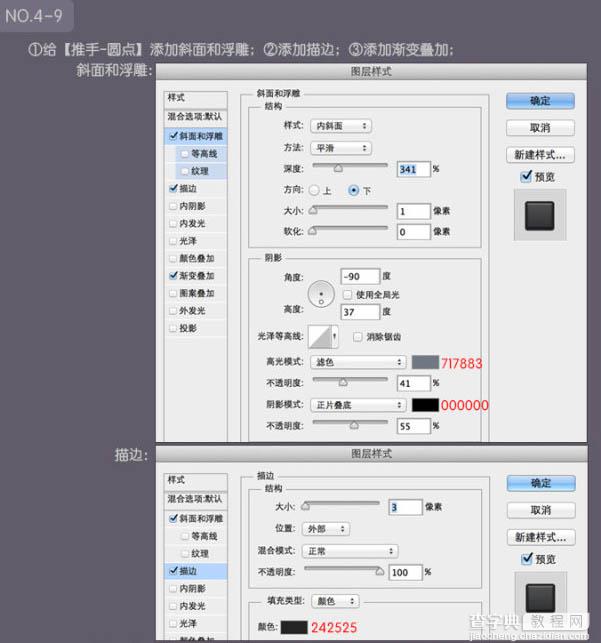Click the shadow 不透明度 slider handle
Screen dimensions: 601x643
point(354,426)
